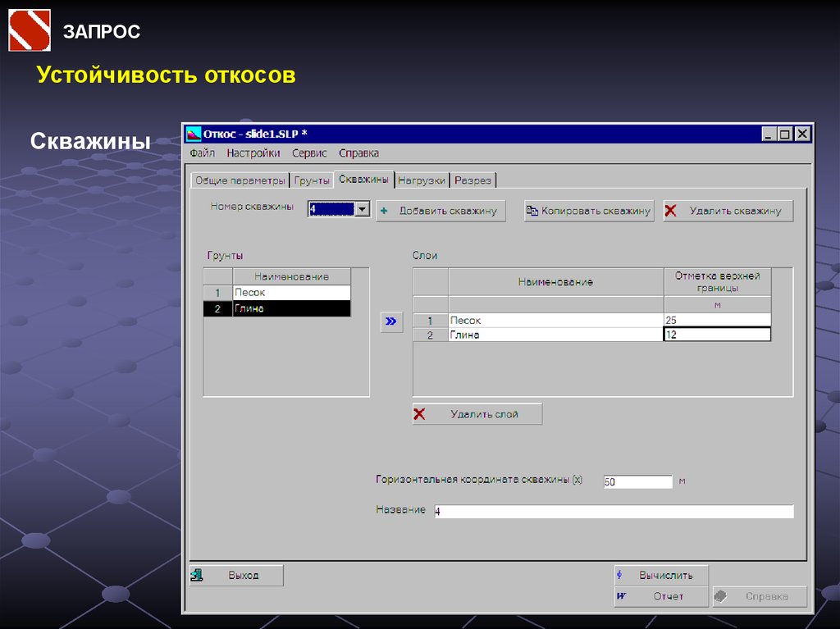Screen dimensions: 840x629
Task: Click the horizontal coordinate input field
Action: [x=637, y=482]
